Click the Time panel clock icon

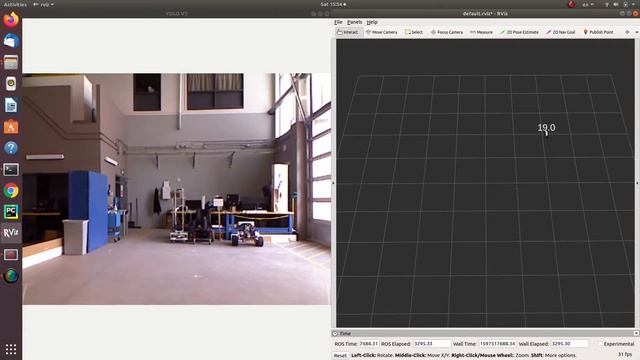point(335,333)
